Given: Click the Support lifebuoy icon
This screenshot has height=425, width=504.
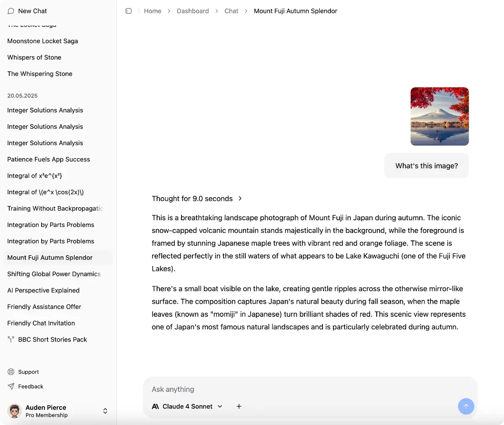Looking at the screenshot, I should point(11,372).
